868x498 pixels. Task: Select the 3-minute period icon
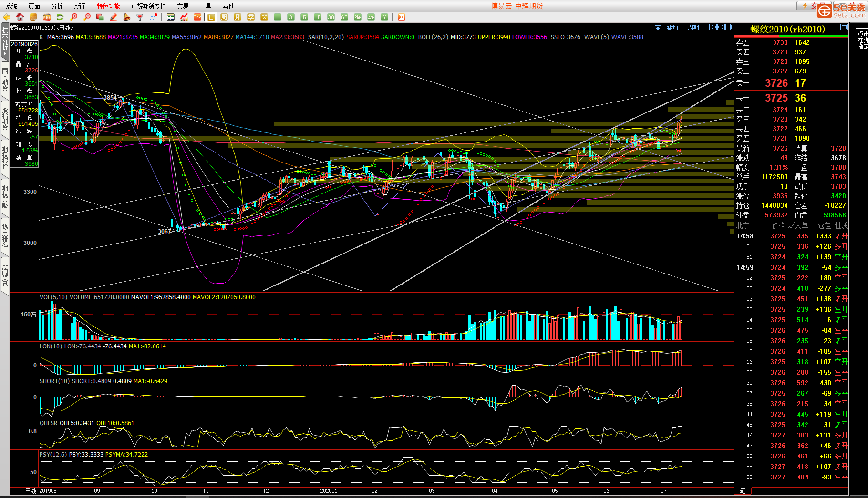pos(291,17)
